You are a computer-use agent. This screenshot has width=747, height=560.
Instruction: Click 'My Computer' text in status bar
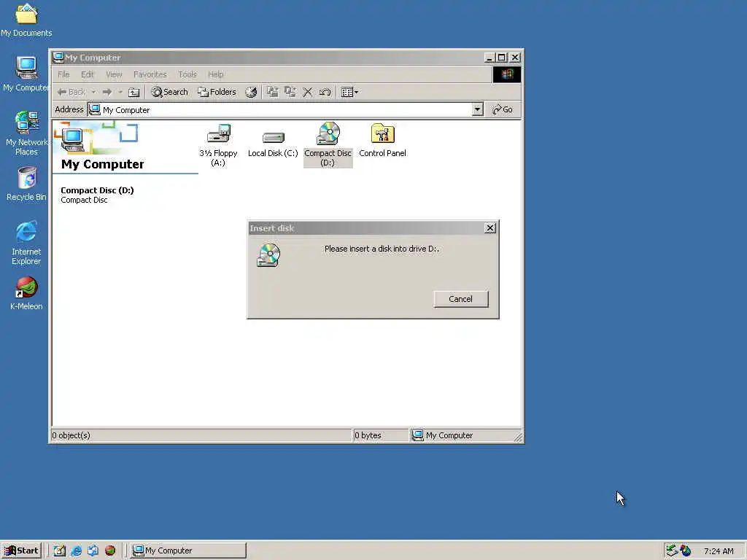click(x=449, y=435)
